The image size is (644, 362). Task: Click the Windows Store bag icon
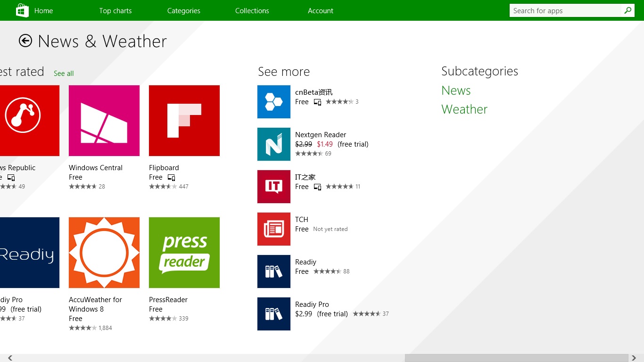tap(22, 10)
